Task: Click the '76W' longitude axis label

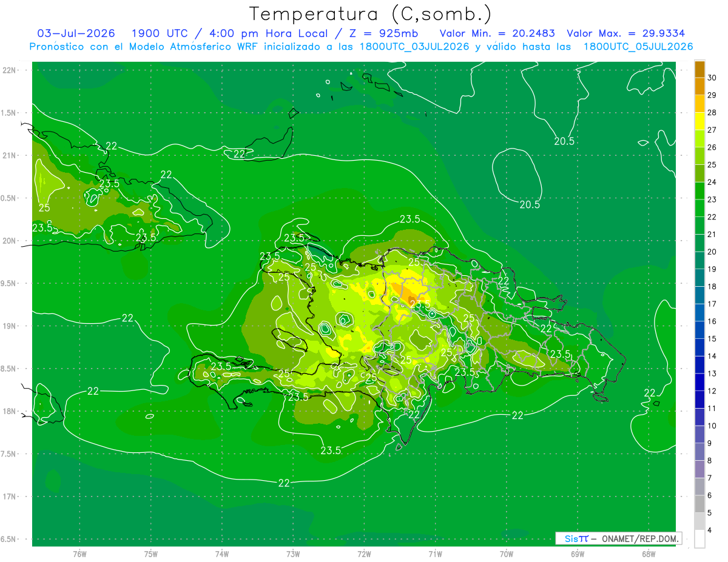Action: (79, 554)
